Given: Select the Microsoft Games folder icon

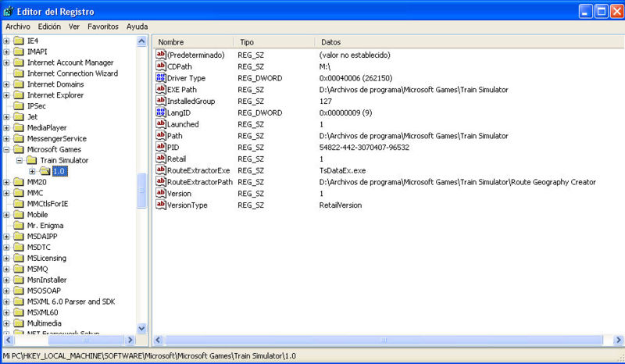Looking at the screenshot, I should tap(19, 149).
